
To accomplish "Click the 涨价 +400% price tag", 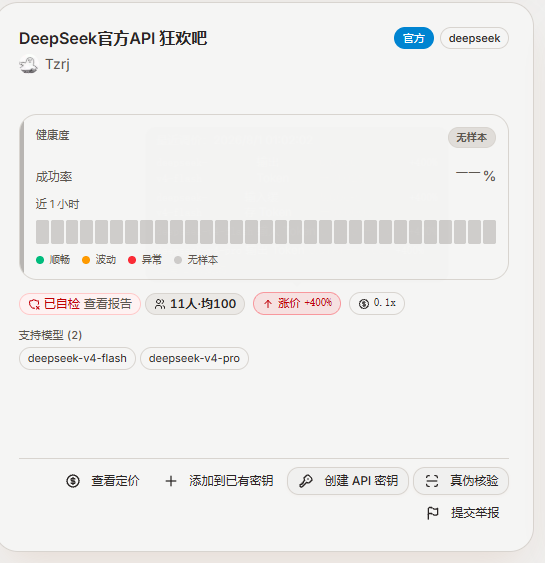I will tap(297, 303).
